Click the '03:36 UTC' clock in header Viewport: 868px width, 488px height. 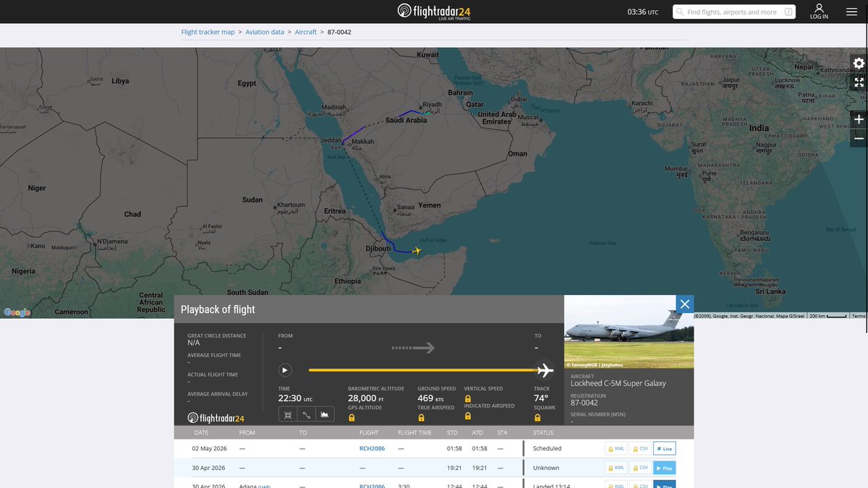pyautogui.click(x=642, y=12)
